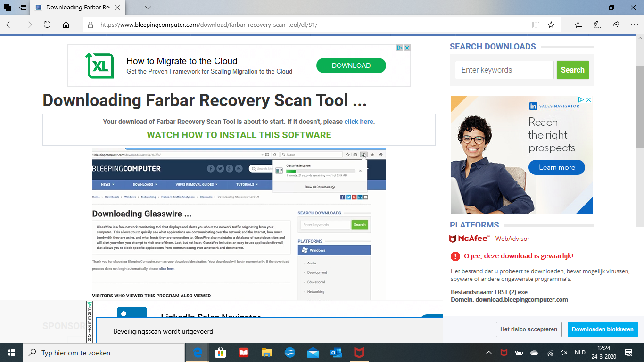
Task: Toggle the muted volume tray icon
Action: tap(564, 353)
